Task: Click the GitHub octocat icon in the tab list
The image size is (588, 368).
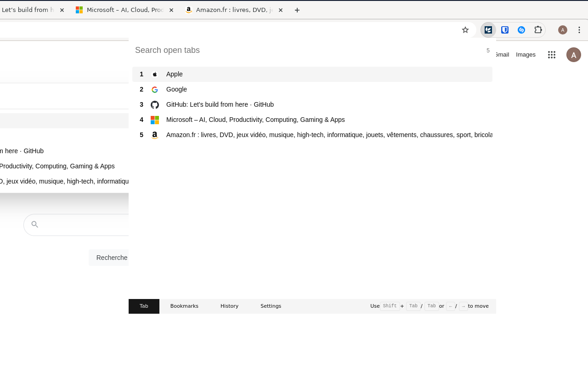Action: pyautogui.click(x=155, y=105)
